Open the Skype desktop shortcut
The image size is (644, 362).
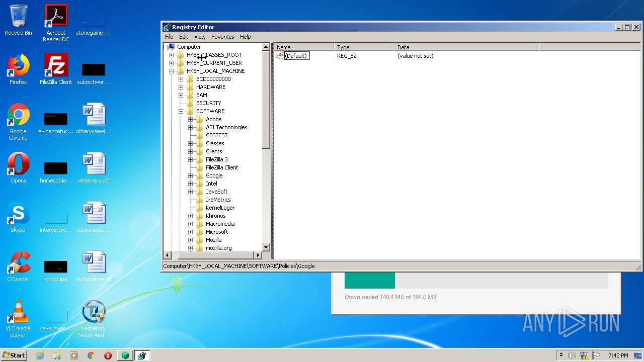(x=18, y=217)
